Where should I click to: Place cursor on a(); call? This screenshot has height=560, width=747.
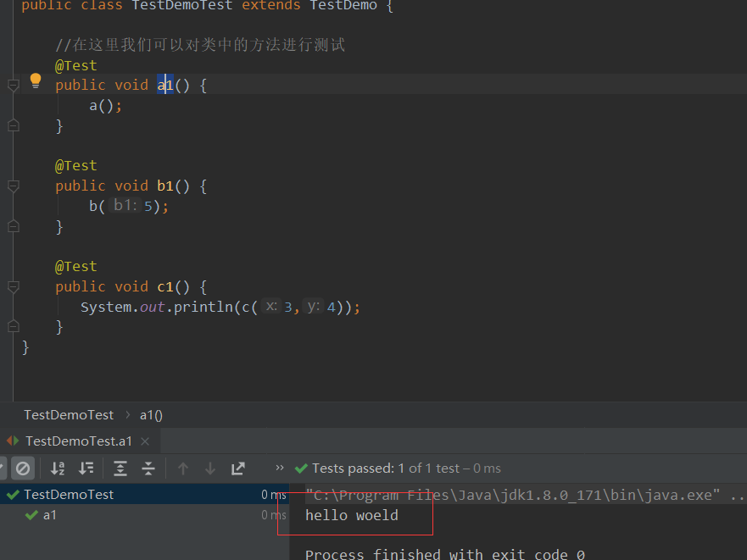pyautogui.click(x=105, y=106)
